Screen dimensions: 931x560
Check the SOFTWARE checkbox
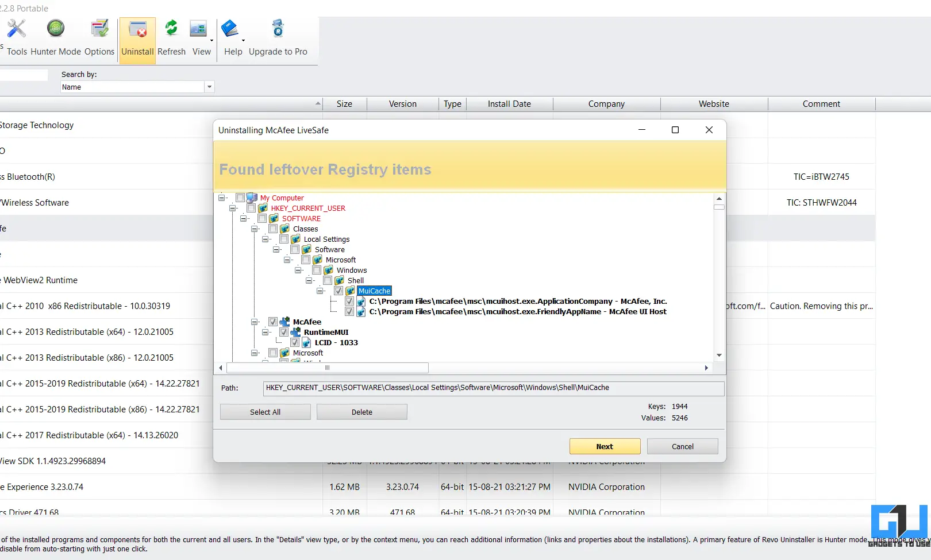click(262, 218)
